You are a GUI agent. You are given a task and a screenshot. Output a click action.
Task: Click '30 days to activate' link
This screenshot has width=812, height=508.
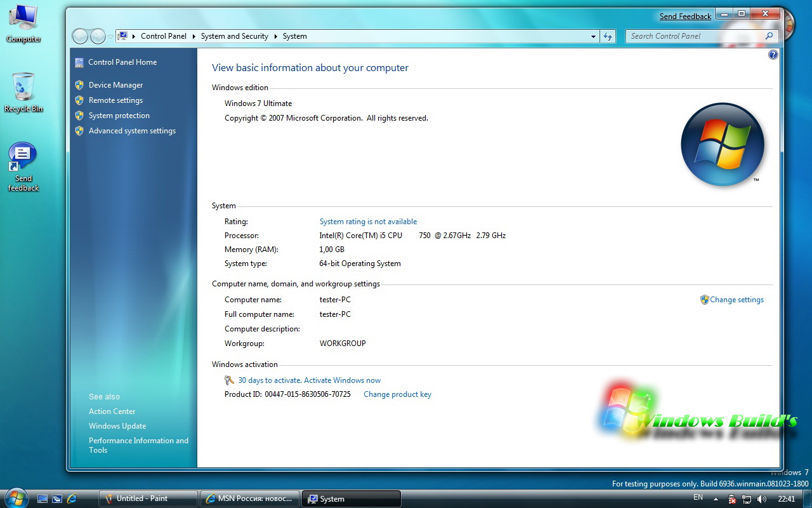coord(309,380)
